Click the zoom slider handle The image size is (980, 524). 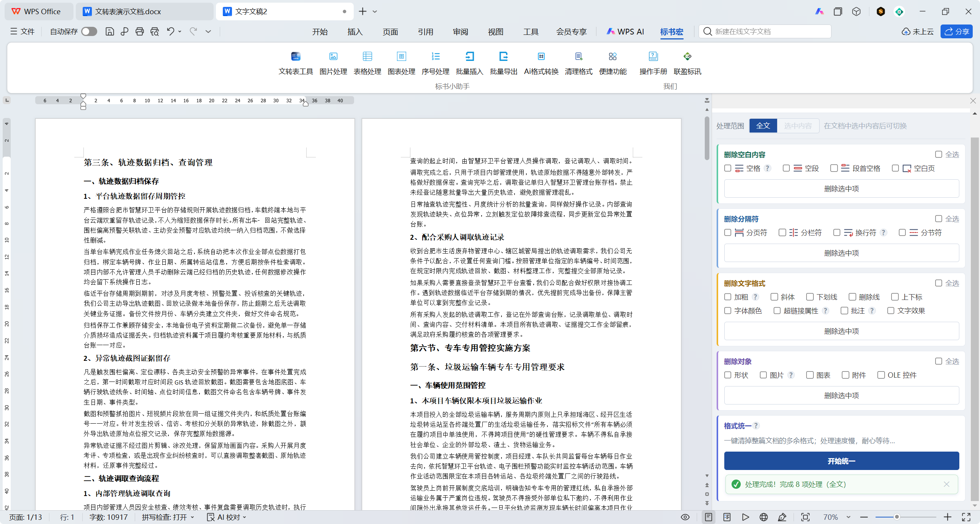point(897,517)
